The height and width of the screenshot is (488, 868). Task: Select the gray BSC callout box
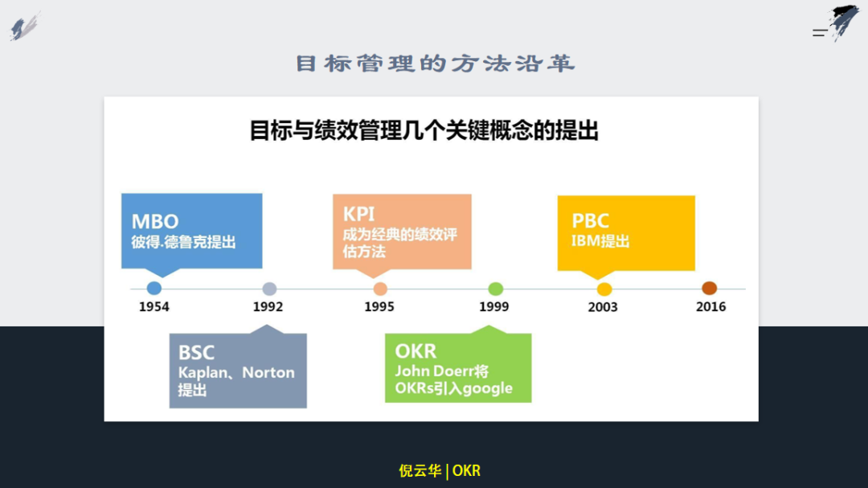tap(238, 367)
